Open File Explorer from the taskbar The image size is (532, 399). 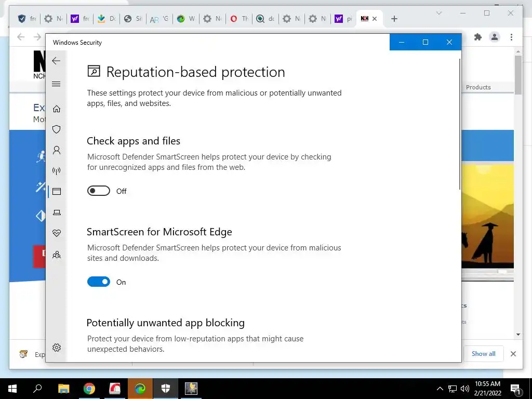63,389
